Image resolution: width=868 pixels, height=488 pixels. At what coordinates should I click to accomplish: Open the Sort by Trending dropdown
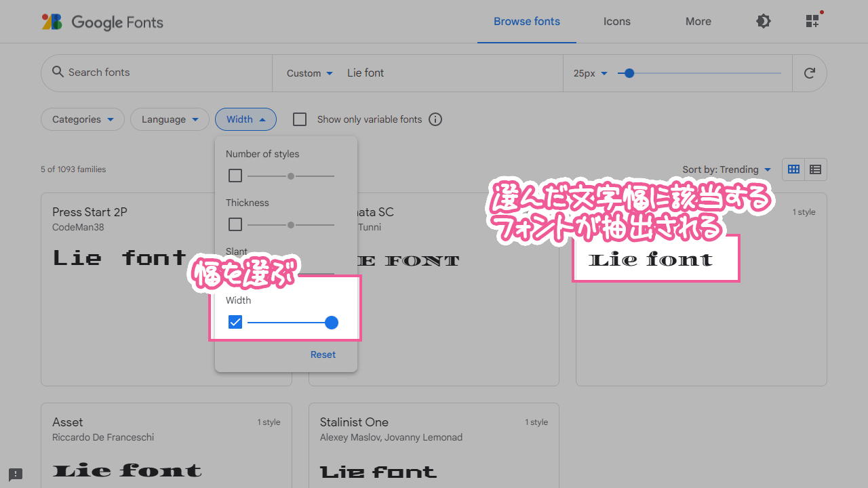click(727, 169)
